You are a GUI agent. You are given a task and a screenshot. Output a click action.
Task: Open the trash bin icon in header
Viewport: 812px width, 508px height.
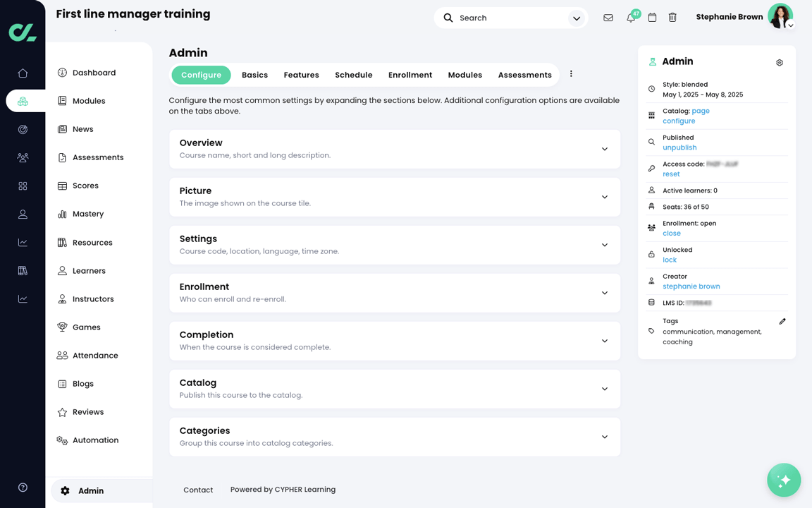(x=672, y=18)
